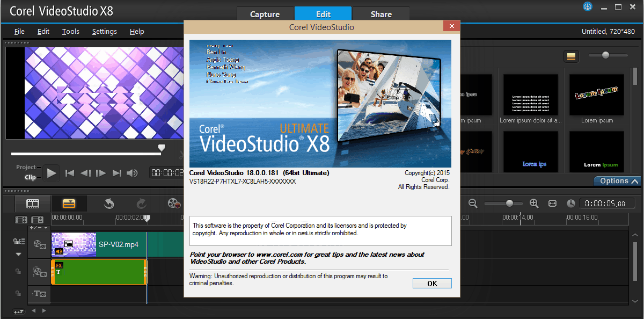Toggle library thumbnail list view icon
Viewport: 644px width, 319px height.
[x=571, y=56]
